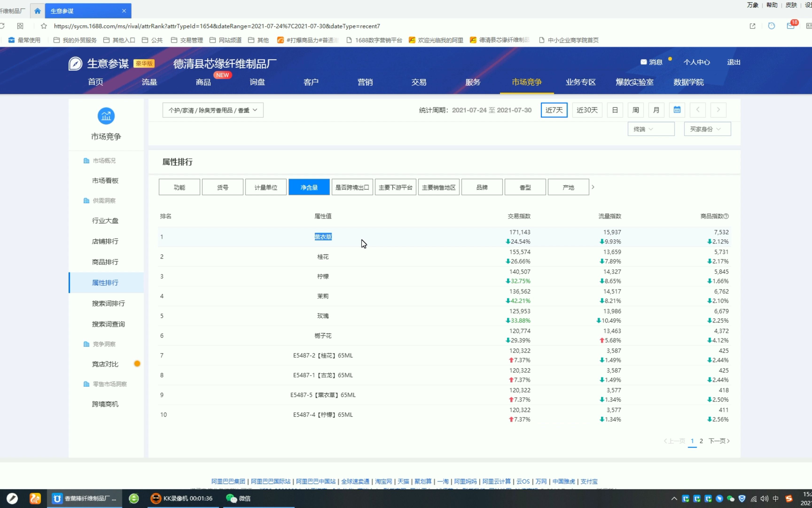This screenshot has width=812, height=508.
Task: Click the 桂花 row attribute value
Action: pos(323,257)
